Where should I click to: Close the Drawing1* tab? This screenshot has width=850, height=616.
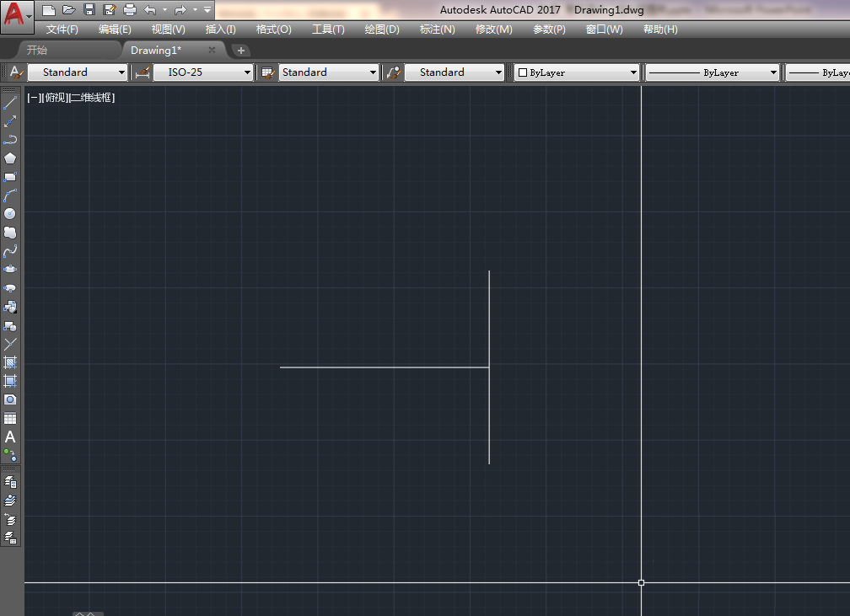click(212, 50)
